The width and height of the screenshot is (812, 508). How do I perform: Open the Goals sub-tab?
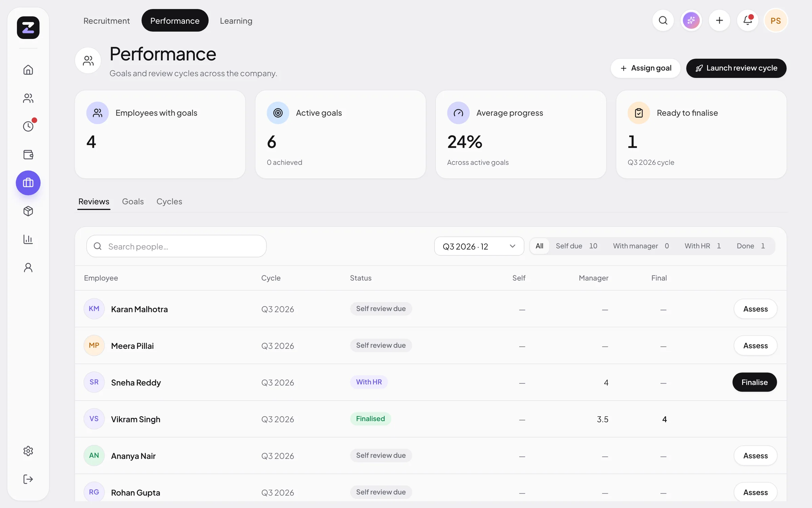(133, 202)
